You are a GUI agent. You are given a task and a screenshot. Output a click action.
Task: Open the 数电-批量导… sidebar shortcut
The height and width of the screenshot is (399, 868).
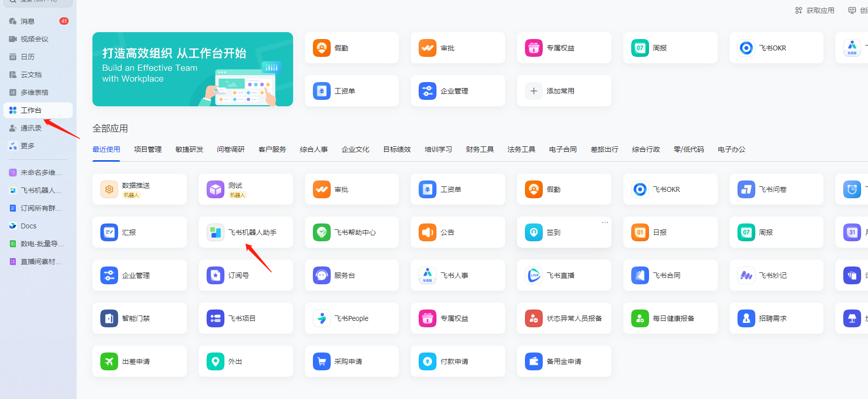tap(38, 244)
